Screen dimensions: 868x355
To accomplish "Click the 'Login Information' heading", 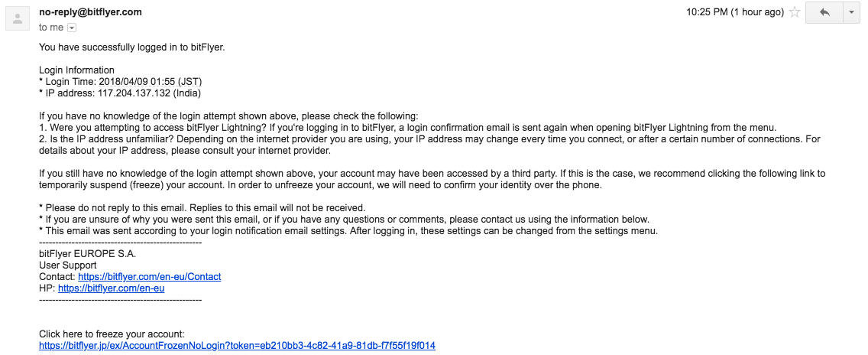I will [x=76, y=70].
